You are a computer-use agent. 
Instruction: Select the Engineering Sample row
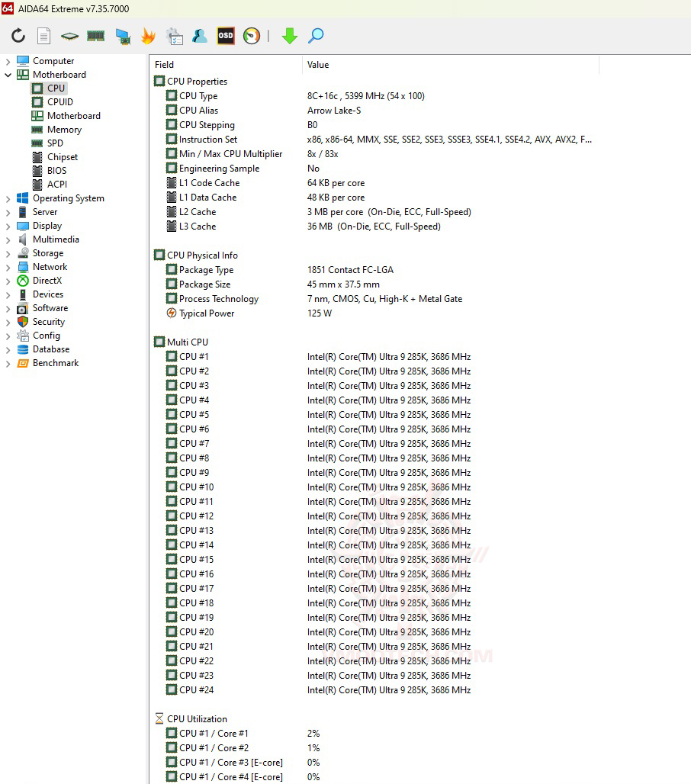pos(374,168)
